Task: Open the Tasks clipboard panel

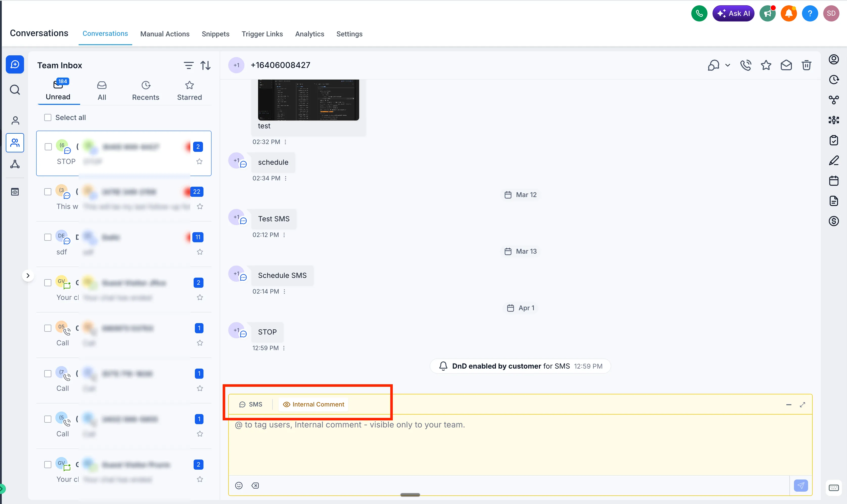Action: [x=834, y=140]
